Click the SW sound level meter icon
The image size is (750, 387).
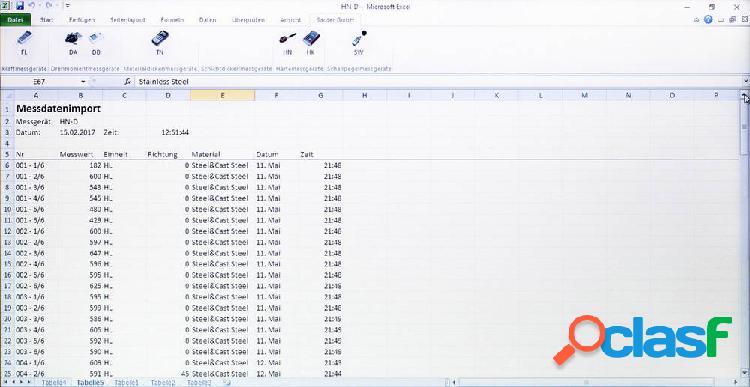click(x=359, y=38)
